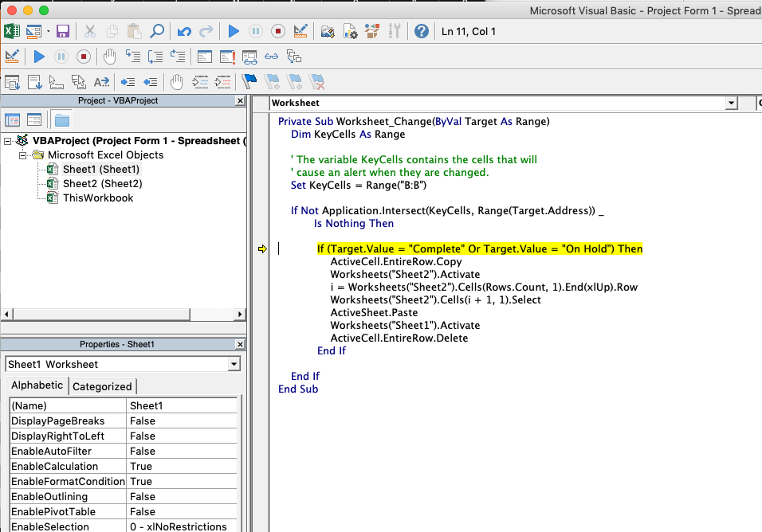
Task: Open Help with the question mark button
Action: [x=420, y=30]
